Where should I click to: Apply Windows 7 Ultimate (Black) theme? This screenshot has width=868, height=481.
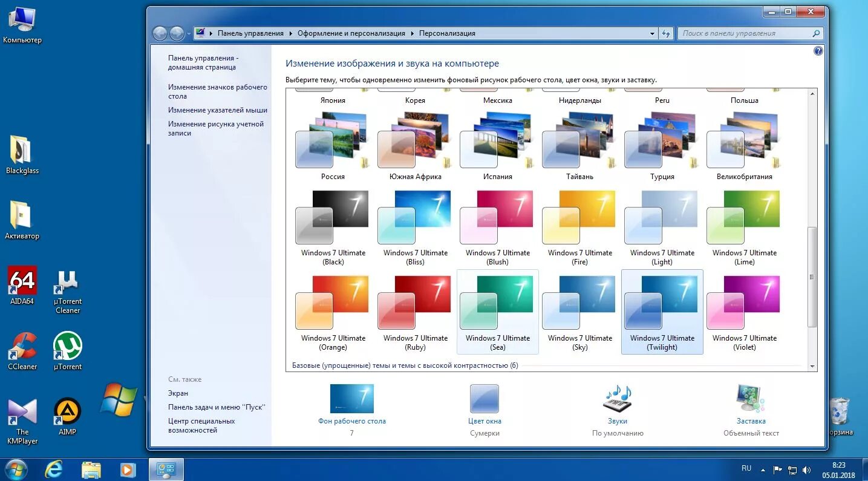[x=333, y=228]
